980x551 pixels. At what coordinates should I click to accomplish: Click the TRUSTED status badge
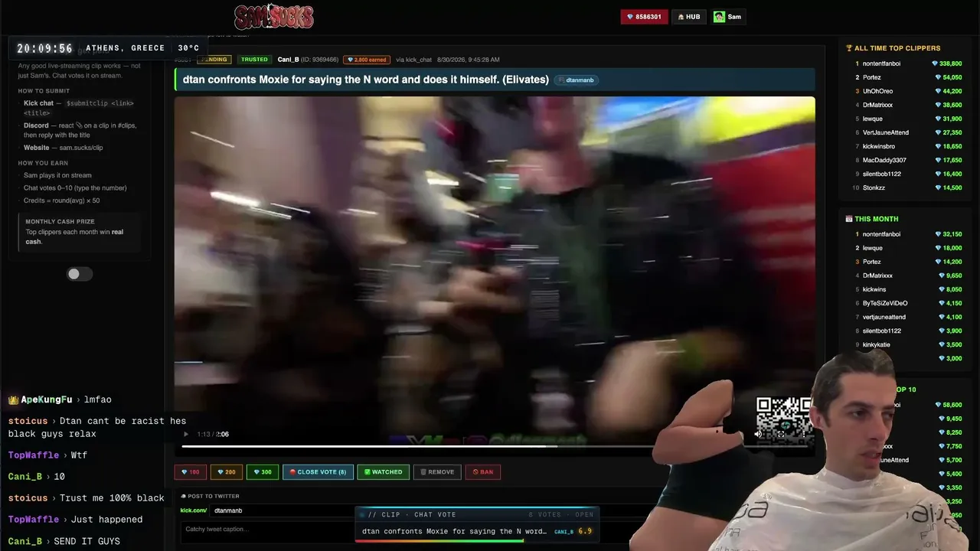254,60
